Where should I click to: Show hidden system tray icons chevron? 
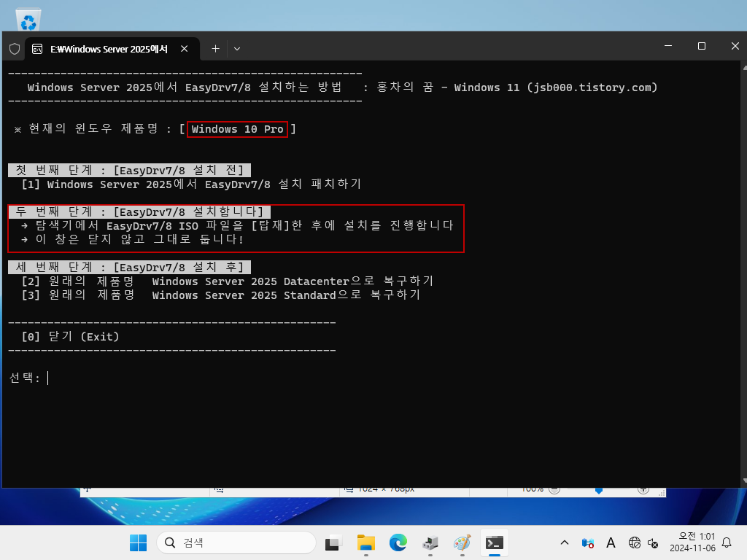pos(565,542)
